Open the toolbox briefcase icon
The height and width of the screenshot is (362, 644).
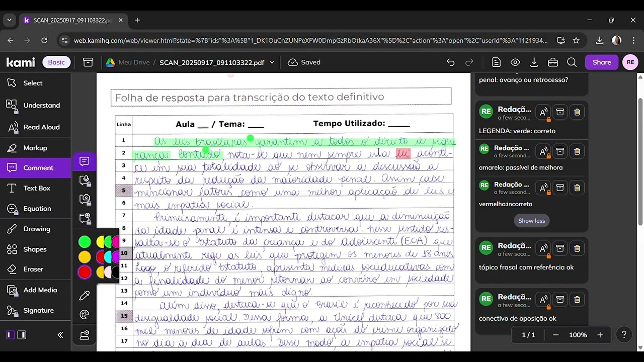[x=553, y=62]
